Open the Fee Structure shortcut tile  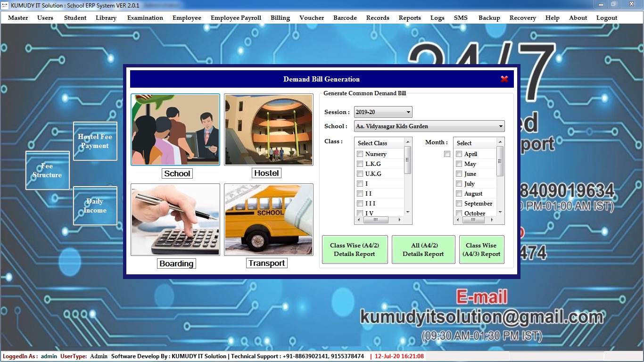click(x=47, y=171)
